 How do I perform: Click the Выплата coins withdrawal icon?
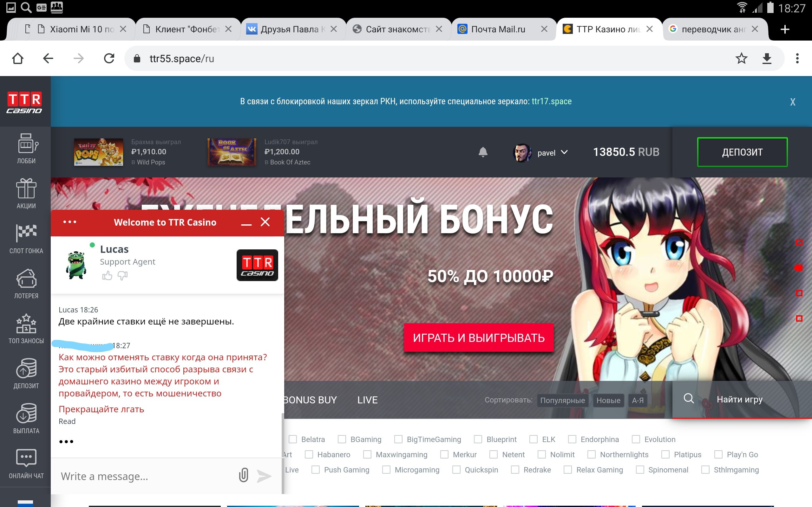pyautogui.click(x=26, y=414)
